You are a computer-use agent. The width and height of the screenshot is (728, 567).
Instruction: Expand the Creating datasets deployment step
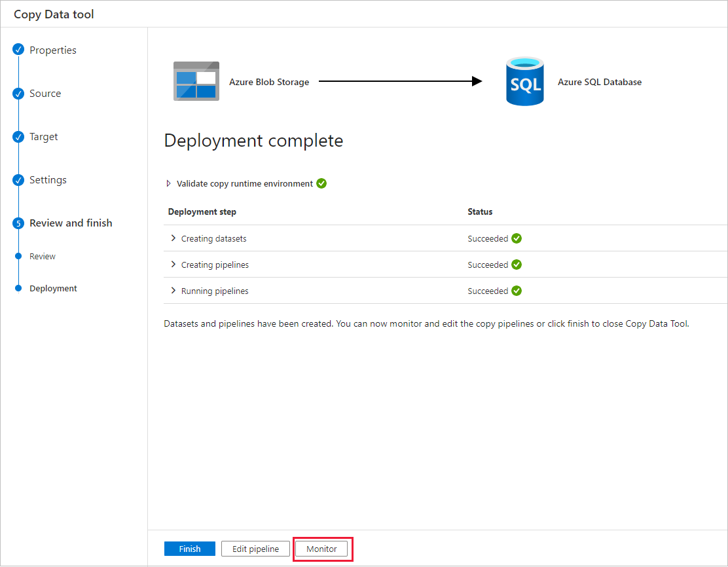tap(173, 238)
